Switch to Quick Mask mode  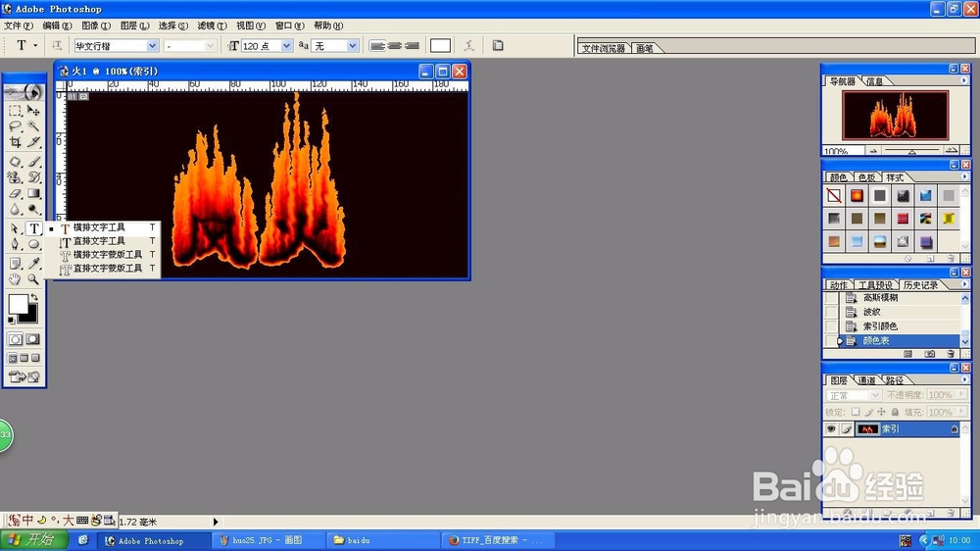point(32,339)
